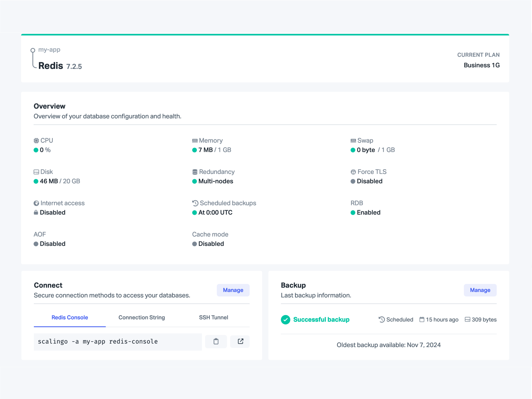532x399 pixels.
Task: Click the Disk drive icon
Action: click(36, 172)
